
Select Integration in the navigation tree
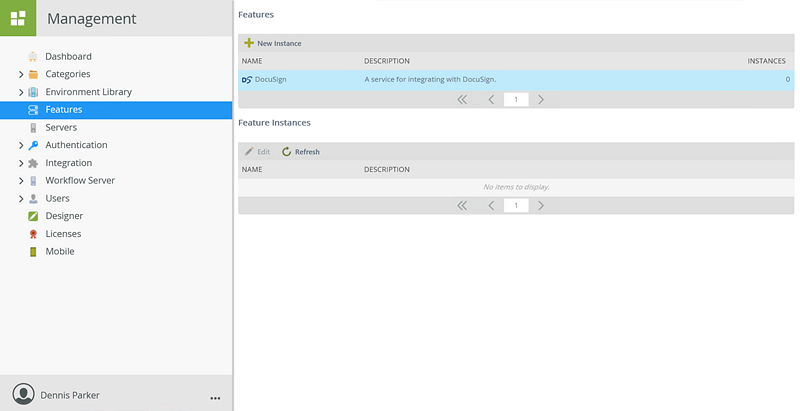69,163
